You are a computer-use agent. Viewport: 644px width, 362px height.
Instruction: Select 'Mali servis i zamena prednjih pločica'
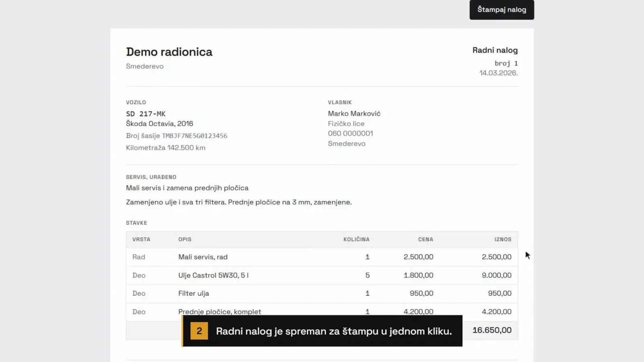187,188
